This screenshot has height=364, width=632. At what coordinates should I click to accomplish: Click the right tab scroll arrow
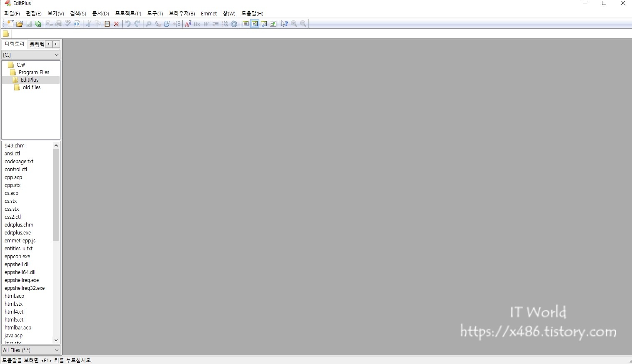tap(56, 44)
